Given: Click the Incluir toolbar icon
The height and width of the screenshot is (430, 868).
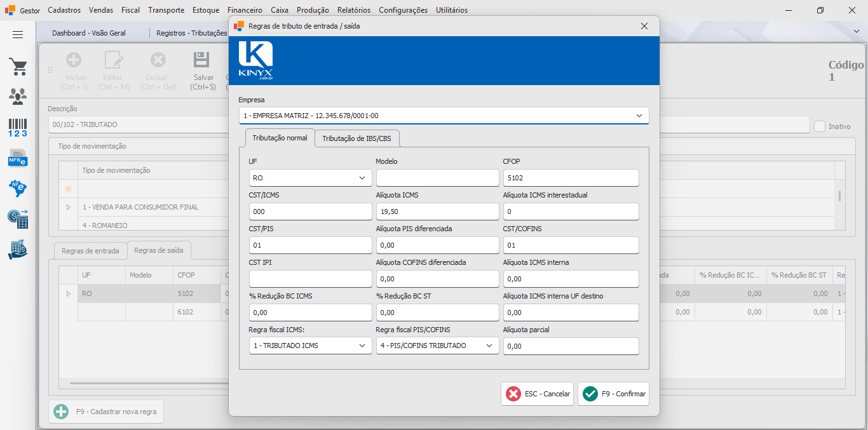Looking at the screenshot, I should (x=74, y=60).
